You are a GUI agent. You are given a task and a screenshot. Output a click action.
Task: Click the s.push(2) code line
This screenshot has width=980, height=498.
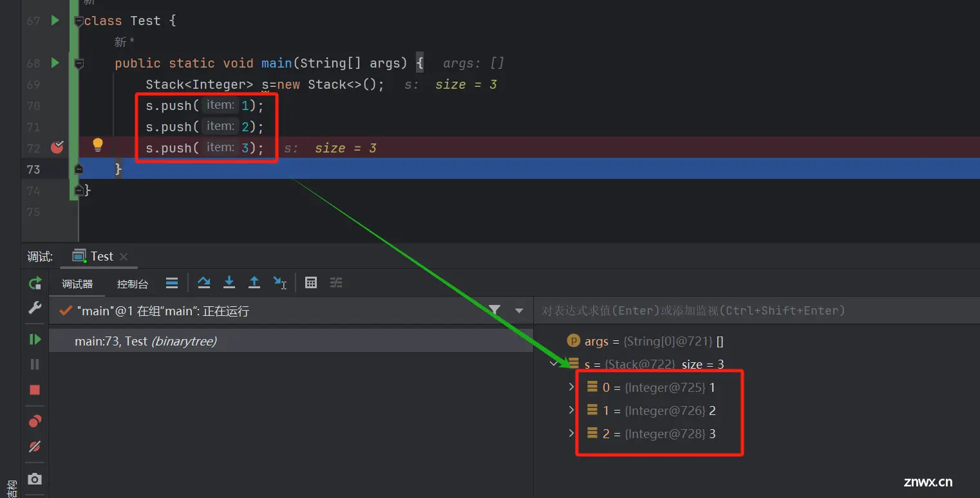205,127
